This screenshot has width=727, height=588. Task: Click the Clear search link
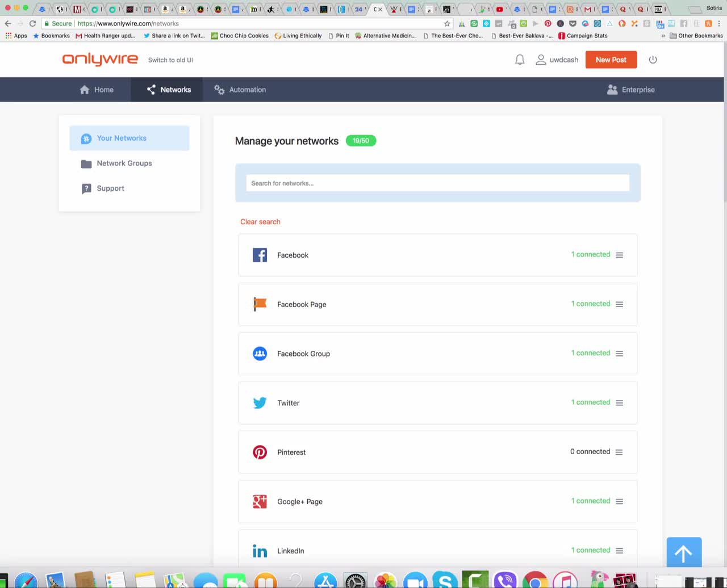coord(260,221)
